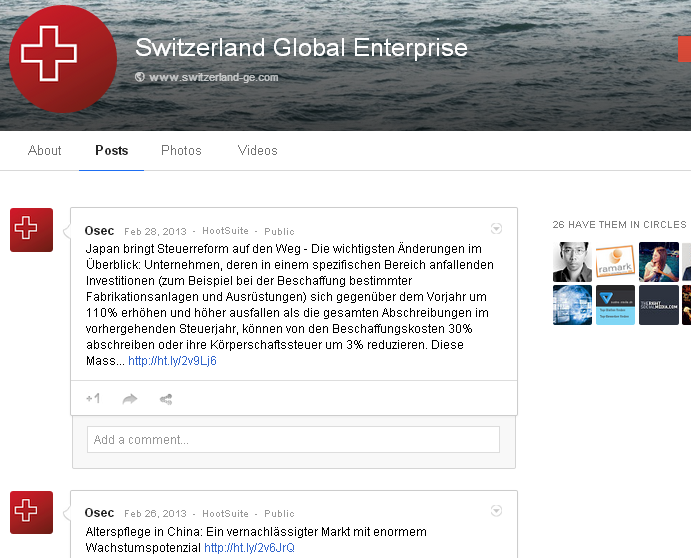Image resolution: width=691 pixels, height=558 pixels.
Task: Click the reshare arrow on Feb 28 post
Action: 130,399
